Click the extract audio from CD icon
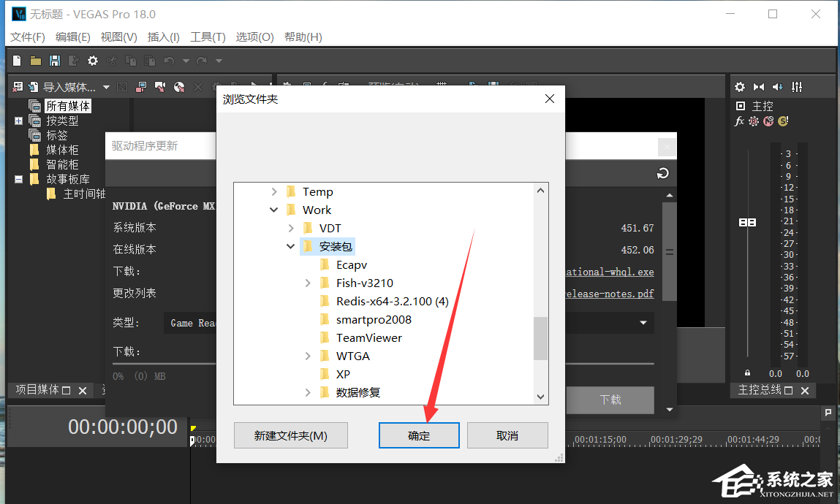 tap(180, 86)
